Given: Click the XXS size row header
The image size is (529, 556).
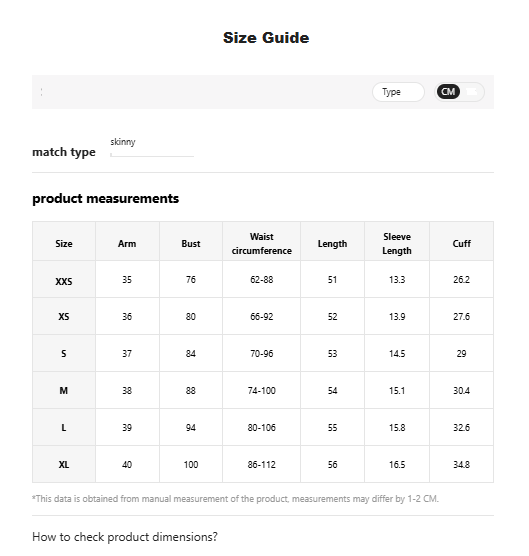Looking at the screenshot, I should click(64, 279).
